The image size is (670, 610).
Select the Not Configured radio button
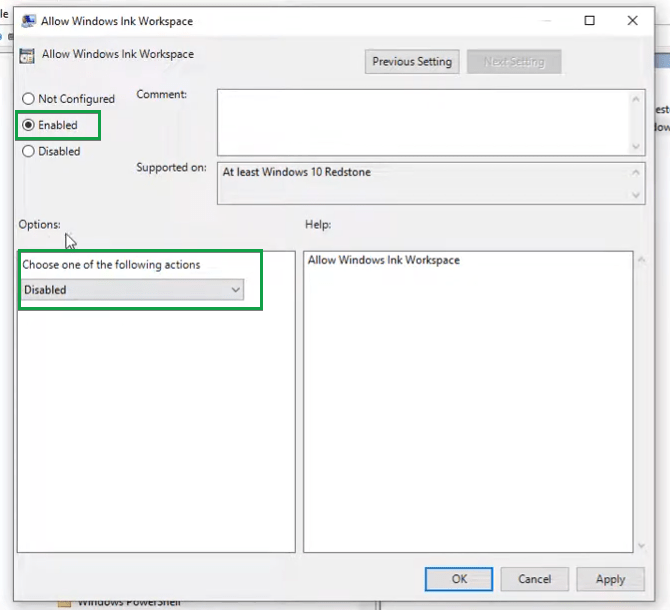pyautogui.click(x=28, y=99)
